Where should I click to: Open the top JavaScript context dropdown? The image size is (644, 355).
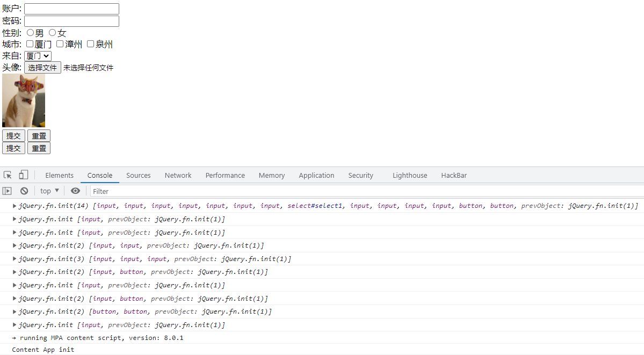49,191
